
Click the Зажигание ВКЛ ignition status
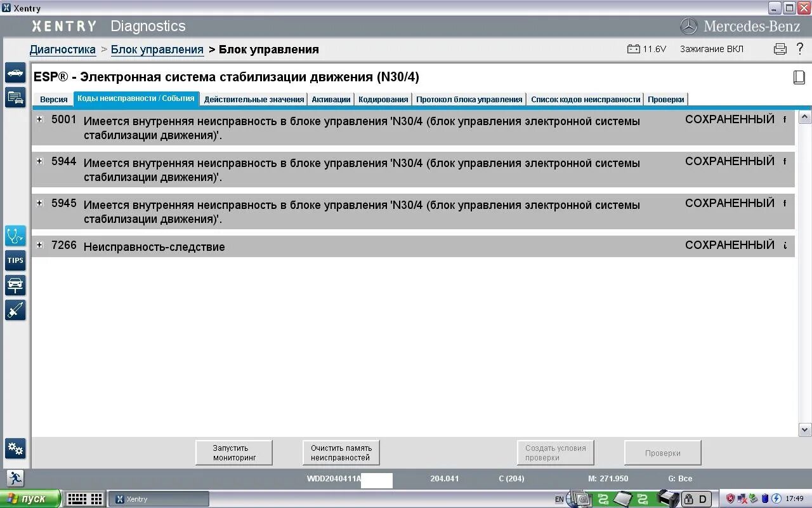pos(712,49)
